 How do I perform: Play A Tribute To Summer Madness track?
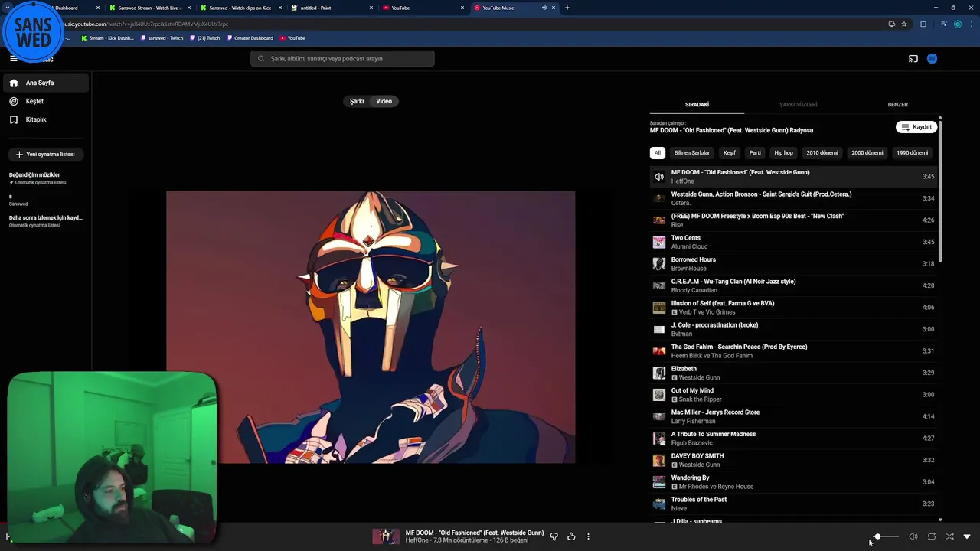[x=794, y=439]
